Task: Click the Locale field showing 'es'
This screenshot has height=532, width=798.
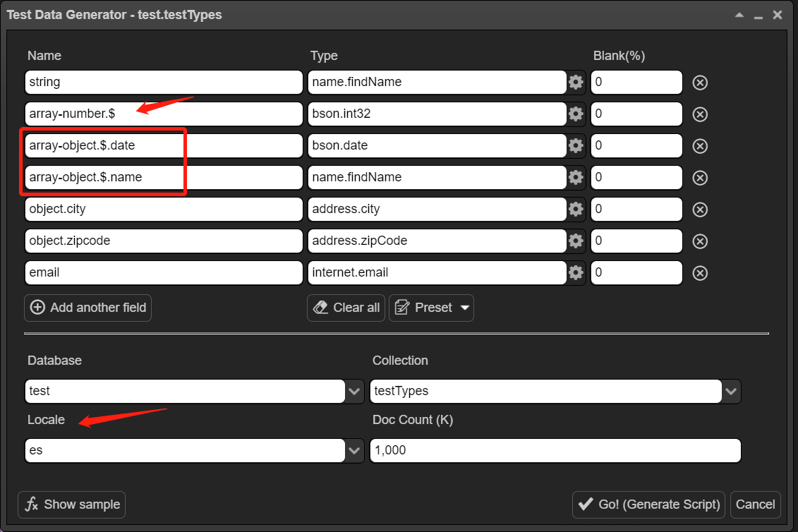Action: [186, 451]
